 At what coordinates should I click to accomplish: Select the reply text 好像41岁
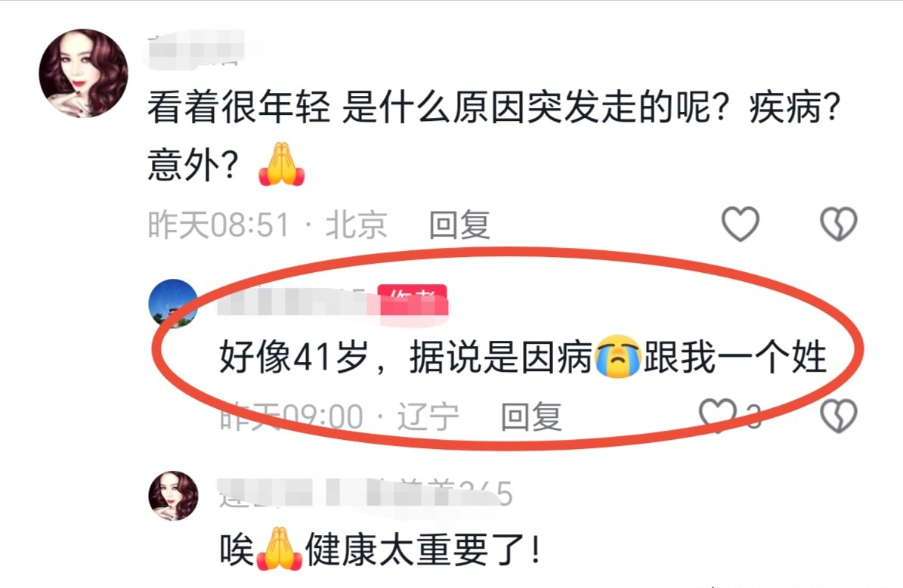(x=293, y=357)
